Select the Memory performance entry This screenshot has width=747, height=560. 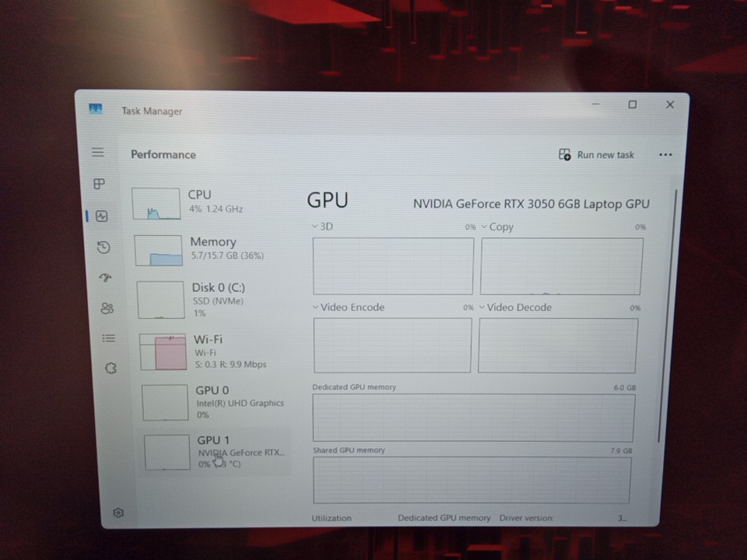[212, 250]
